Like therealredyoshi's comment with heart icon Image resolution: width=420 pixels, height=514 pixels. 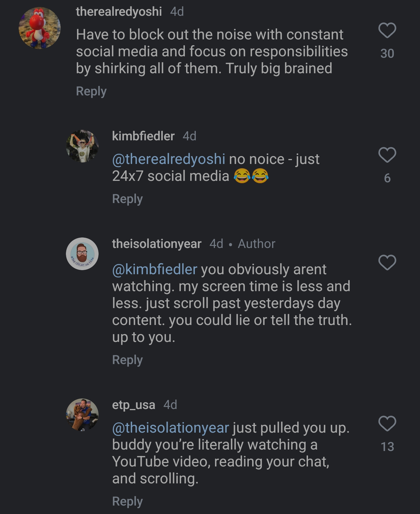[387, 30]
